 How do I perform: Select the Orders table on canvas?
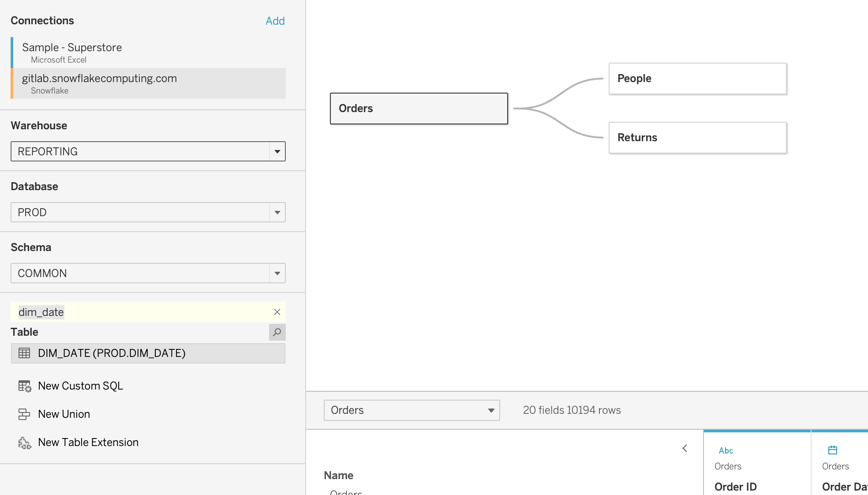pyautogui.click(x=419, y=109)
